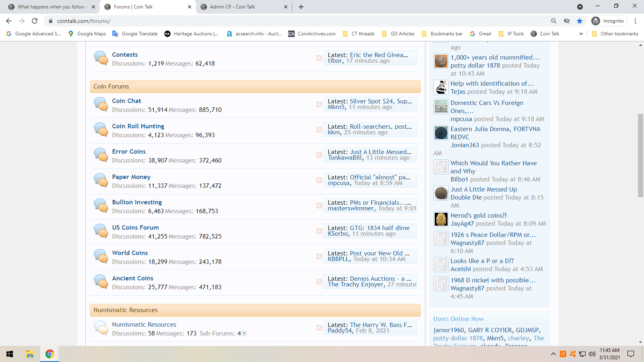Screen dimensions: 644x362
Task: Show hidden system tray icons
Action: (553, 354)
